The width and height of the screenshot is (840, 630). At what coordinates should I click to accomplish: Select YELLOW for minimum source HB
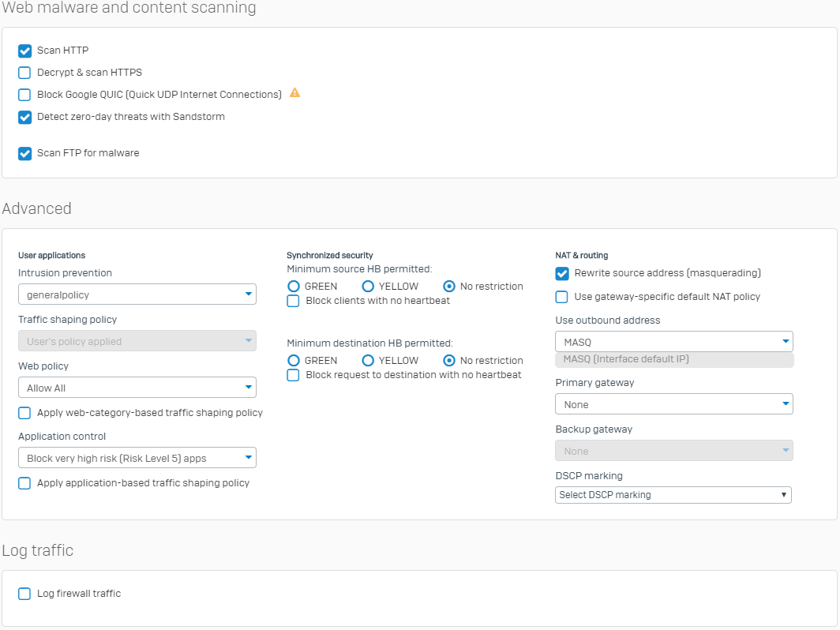pyautogui.click(x=368, y=287)
